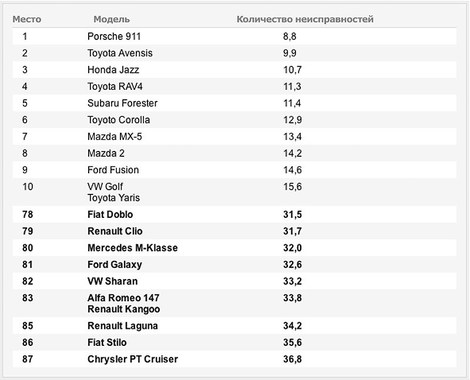Select the Fiat Doblo row
The image size is (470, 380).
(x=234, y=214)
